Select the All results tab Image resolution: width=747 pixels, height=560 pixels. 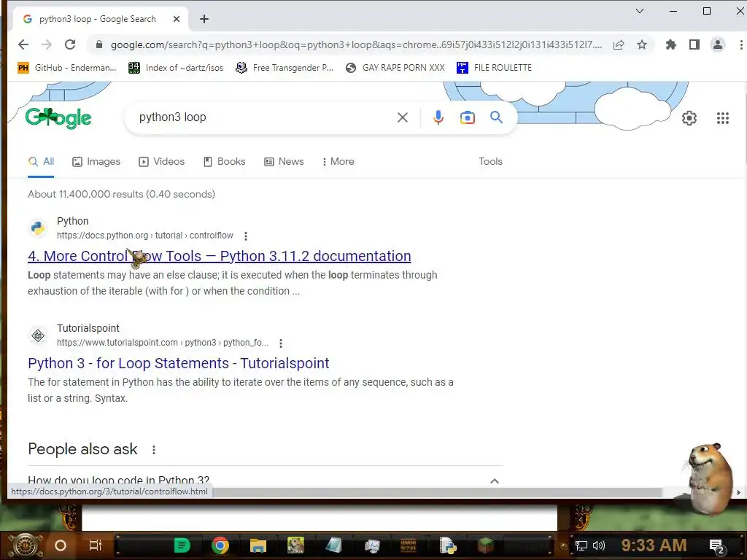coord(41,161)
